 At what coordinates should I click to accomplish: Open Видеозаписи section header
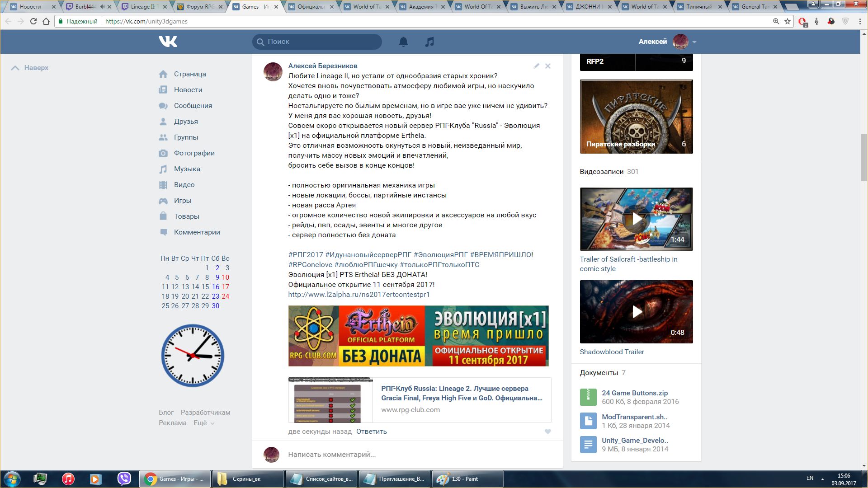(609, 172)
